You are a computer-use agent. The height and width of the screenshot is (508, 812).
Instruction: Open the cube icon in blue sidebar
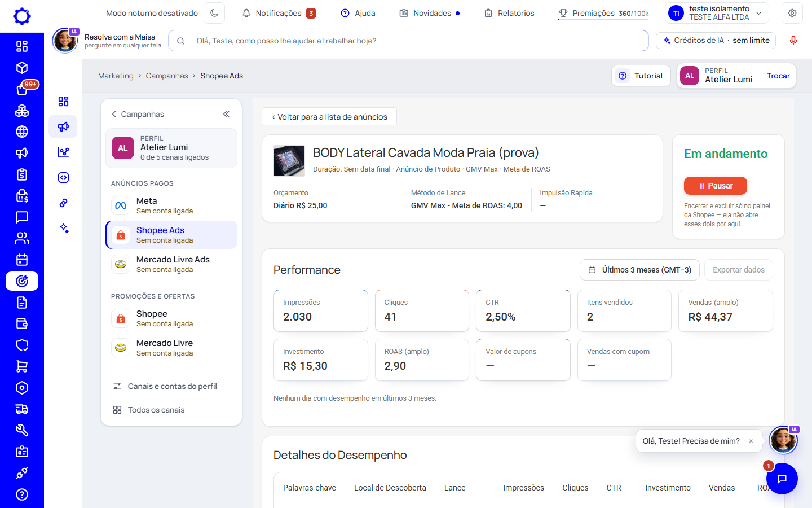pyautogui.click(x=22, y=68)
